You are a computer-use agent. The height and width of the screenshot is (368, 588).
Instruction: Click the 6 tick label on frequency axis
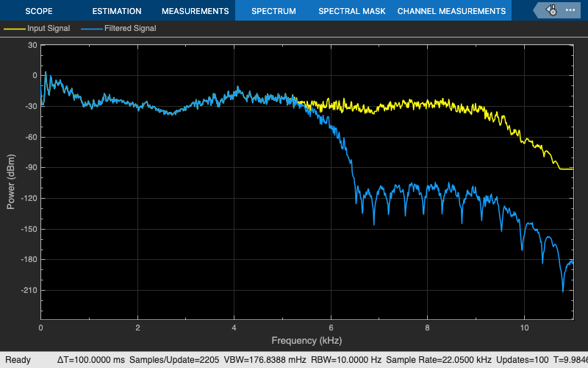331,328
